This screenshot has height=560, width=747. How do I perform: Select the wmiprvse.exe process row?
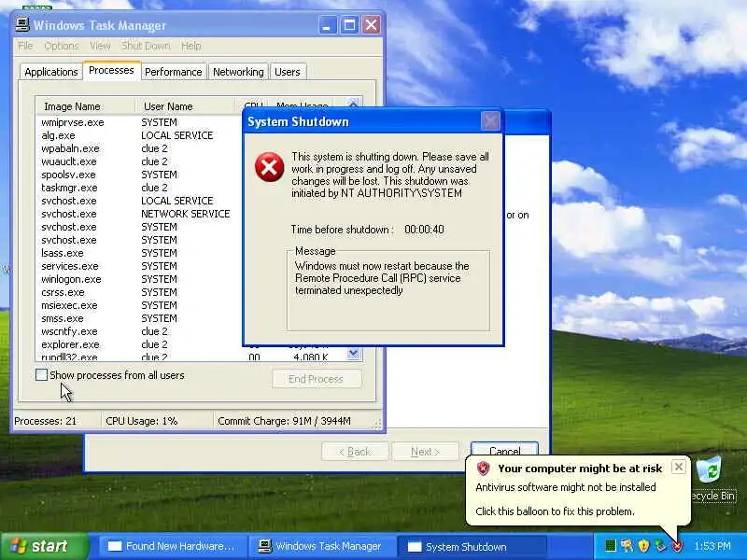tap(138, 122)
